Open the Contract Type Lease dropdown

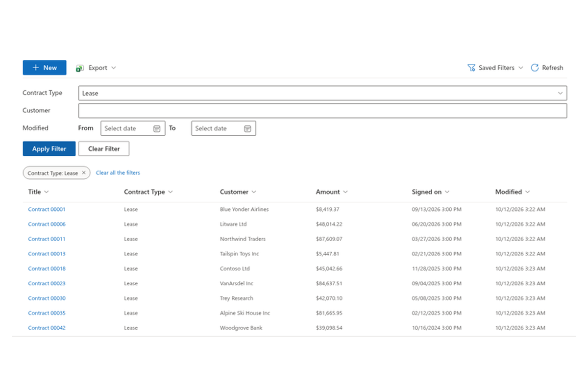pos(322,93)
